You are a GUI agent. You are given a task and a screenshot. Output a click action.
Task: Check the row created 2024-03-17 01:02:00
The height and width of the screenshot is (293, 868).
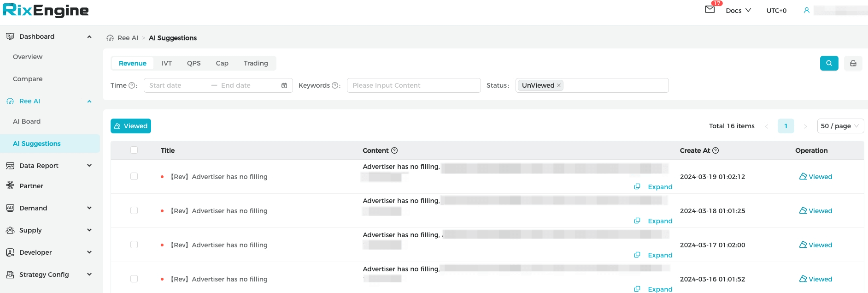134,244
